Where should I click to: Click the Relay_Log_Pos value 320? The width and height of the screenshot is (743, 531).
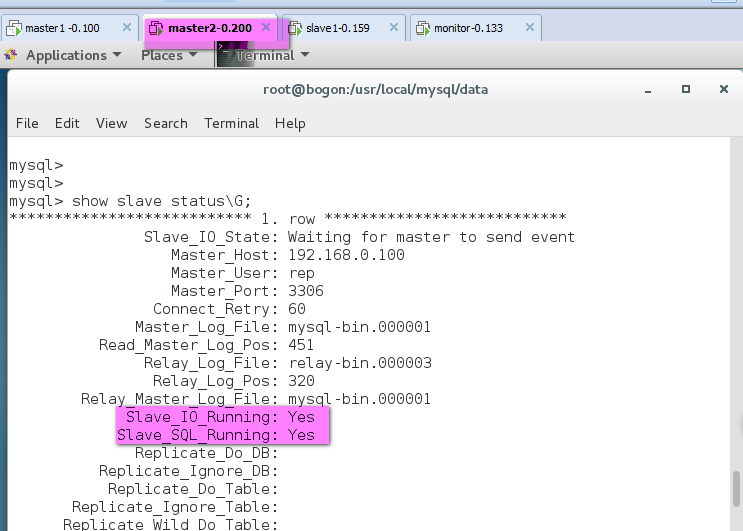pos(301,381)
